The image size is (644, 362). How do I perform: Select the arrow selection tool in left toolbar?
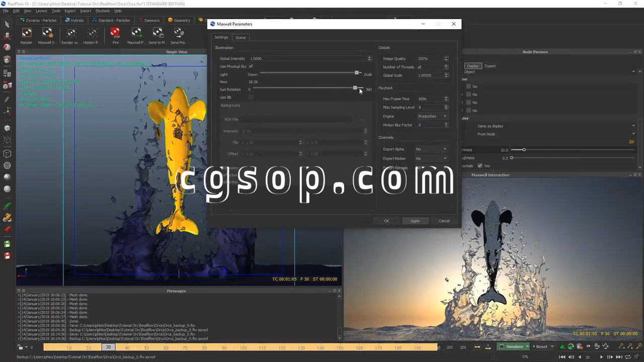coord(7,24)
